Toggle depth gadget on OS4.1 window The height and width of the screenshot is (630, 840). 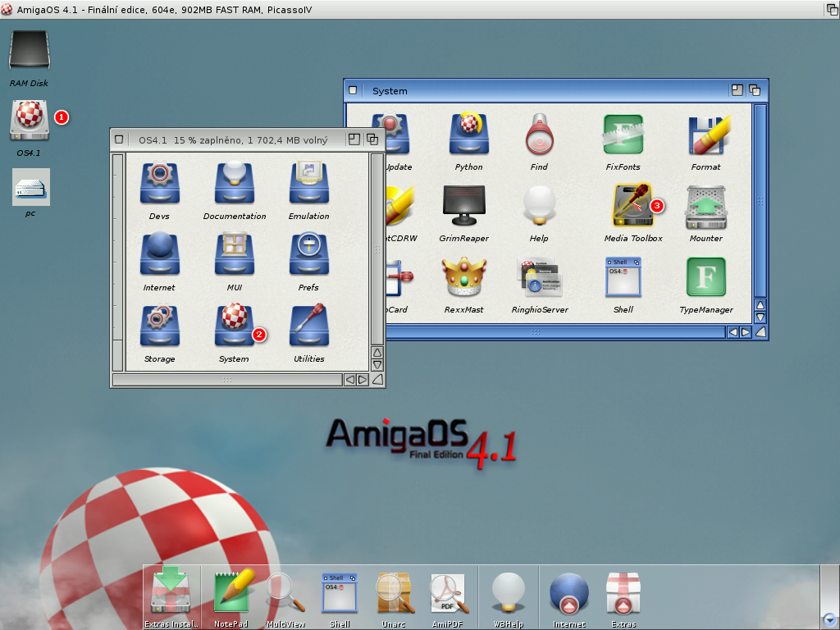tap(372, 139)
